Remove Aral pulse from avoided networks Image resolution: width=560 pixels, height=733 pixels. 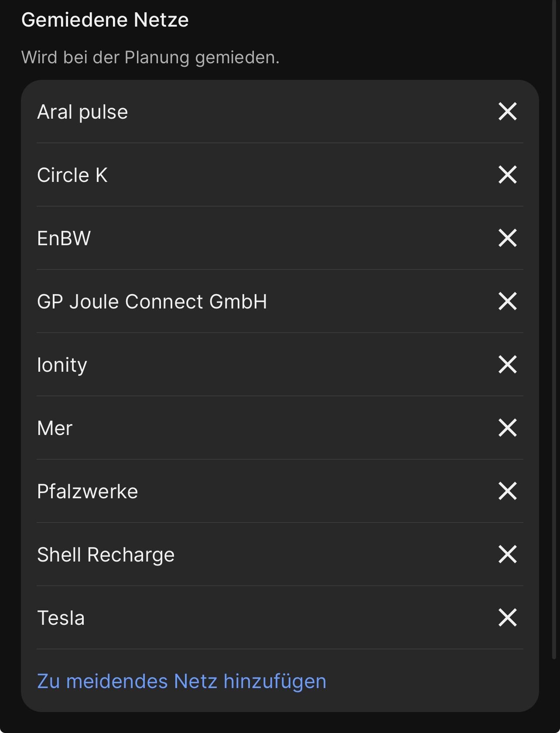507,112
